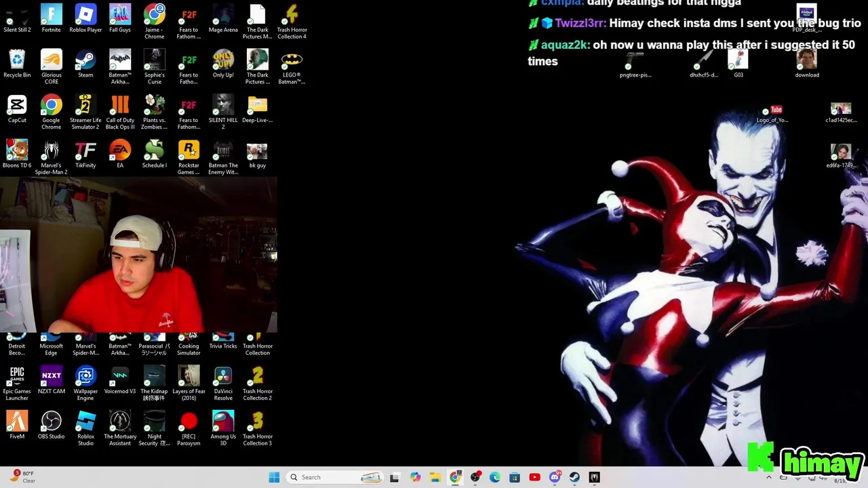Viewport: 868px width, 488px height.
Task: Open the download image file
Action: 807,64
